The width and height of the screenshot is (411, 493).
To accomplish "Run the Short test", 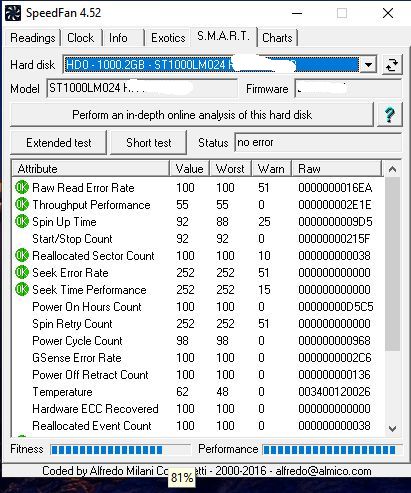I will [x=148, y=143].
